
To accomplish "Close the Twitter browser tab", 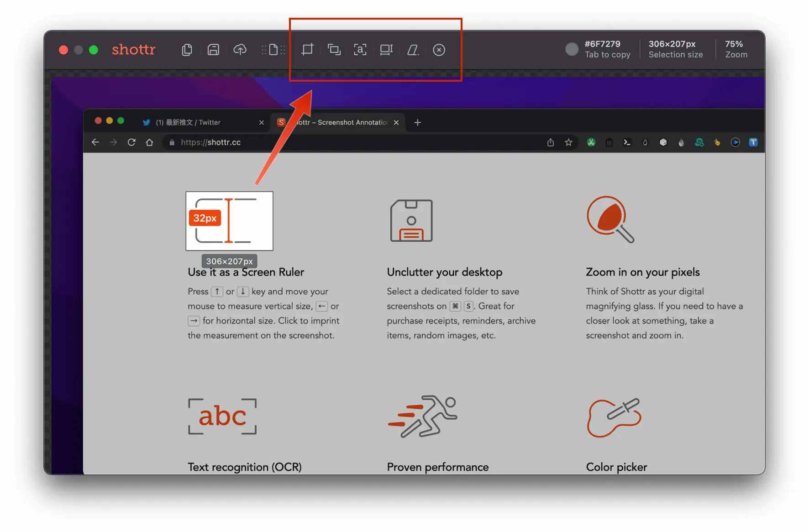I will click(262, 122).
